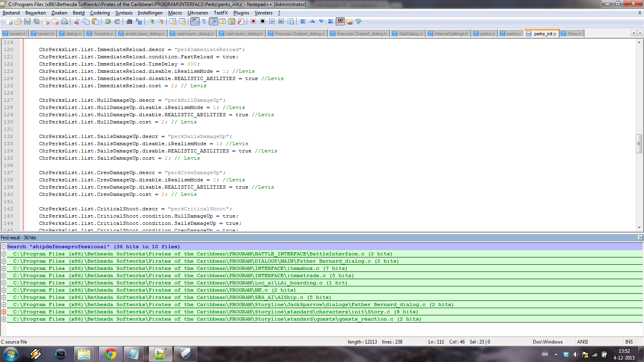644x362 pixels.
Task: Toggle show all characters pilcrow icon
Action: pos(204,21)
